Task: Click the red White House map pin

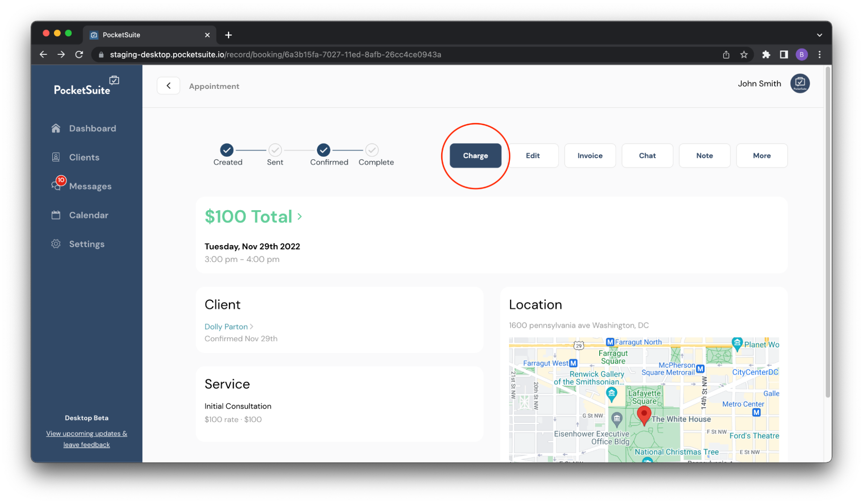Action: pos(644,416)
